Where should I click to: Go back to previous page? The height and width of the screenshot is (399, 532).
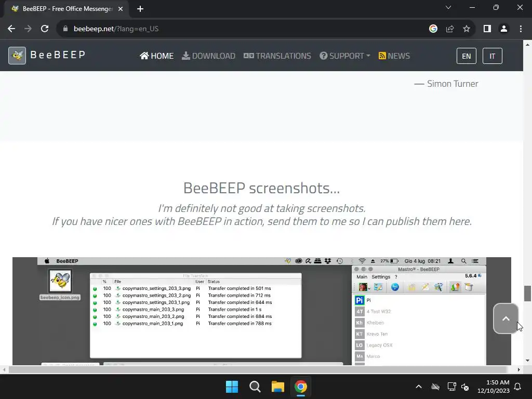11,29
